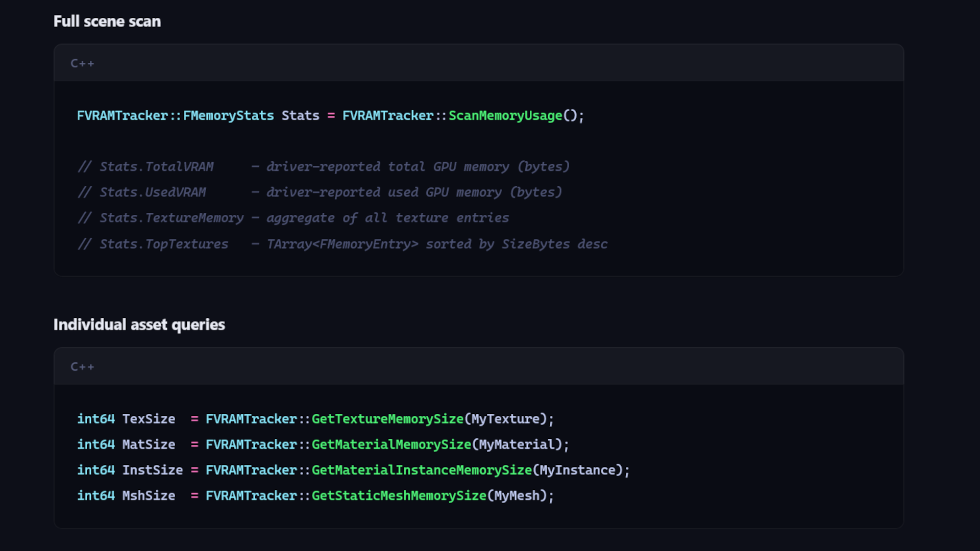Viewport: 980px width, 551px height.
Task: Click the "Full scene scan" heading
Action: click(x=107, y=21)
